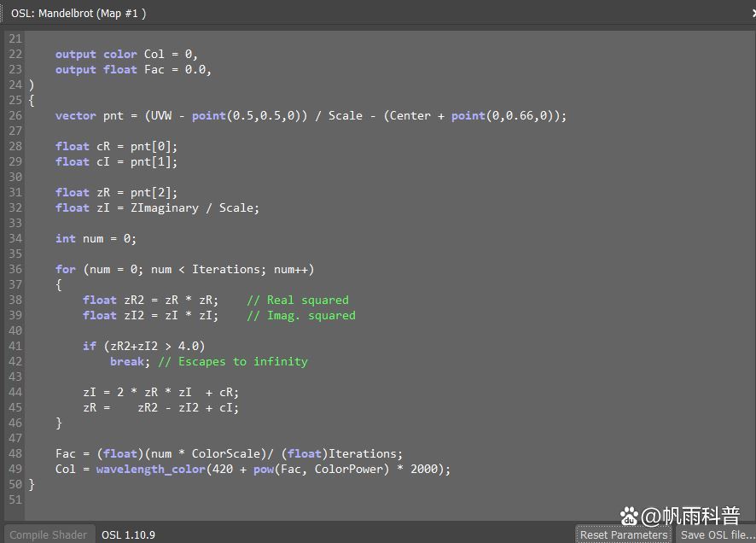Click empty line 51 at the code end
The width and height of the screenshot is (756, 543).
pos(171,499)
